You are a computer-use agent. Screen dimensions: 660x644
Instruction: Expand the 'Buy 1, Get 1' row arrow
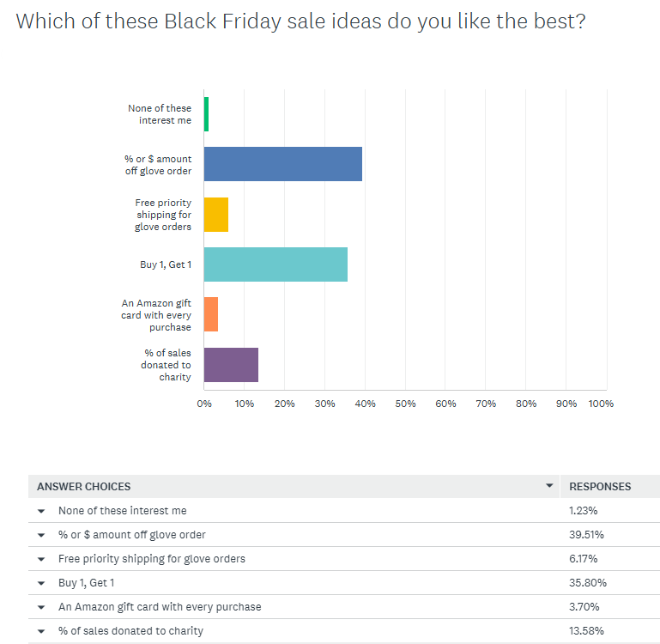pyautogui.click(x=41, y=583)
